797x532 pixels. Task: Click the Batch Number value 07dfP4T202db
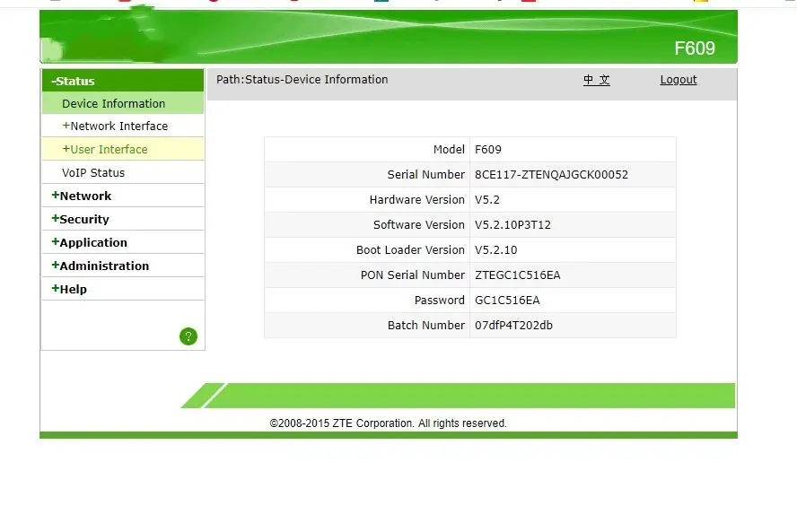(x=513, y=326)
